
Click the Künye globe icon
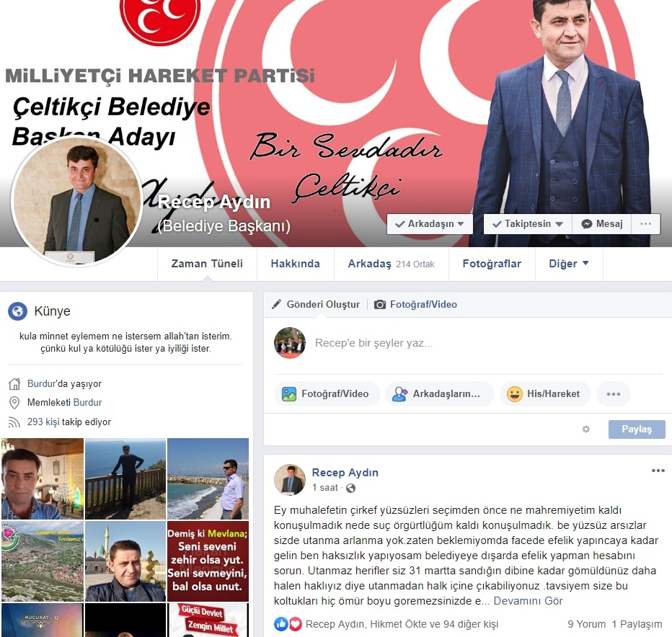tap(17, 311)
